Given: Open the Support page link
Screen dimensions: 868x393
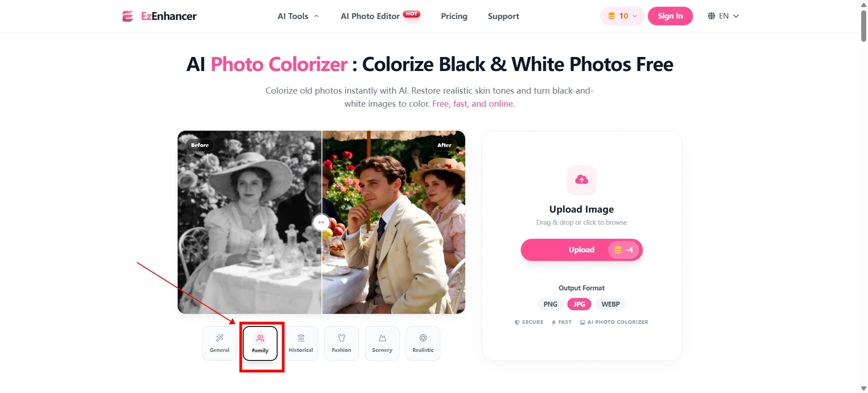Looking at the screenshot, I should pos(503,16).
